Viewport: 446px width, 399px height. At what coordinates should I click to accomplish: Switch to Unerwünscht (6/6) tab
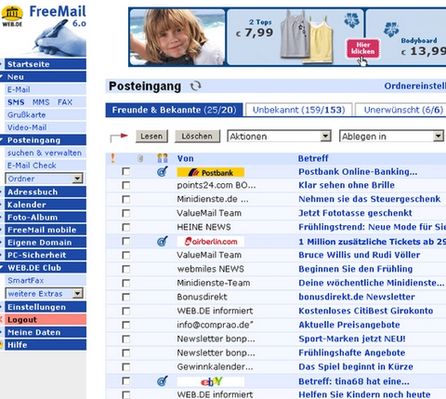click(x=401, y=110)
